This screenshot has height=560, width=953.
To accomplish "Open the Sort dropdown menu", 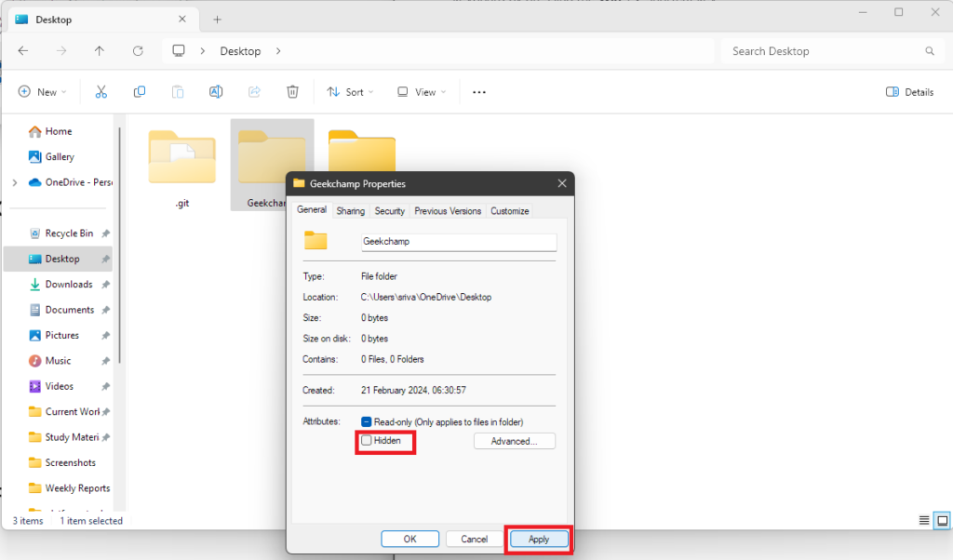I will [349, 92].
